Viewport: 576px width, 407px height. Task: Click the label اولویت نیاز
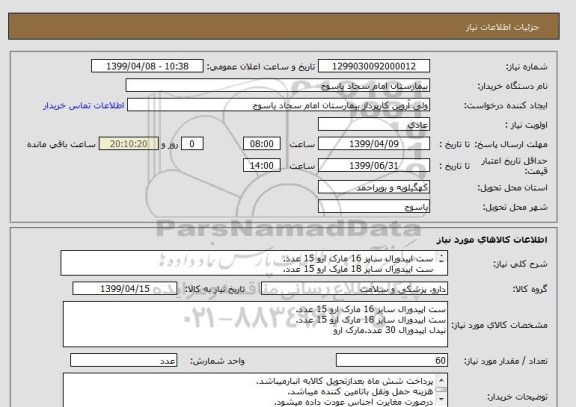(526, 125)
